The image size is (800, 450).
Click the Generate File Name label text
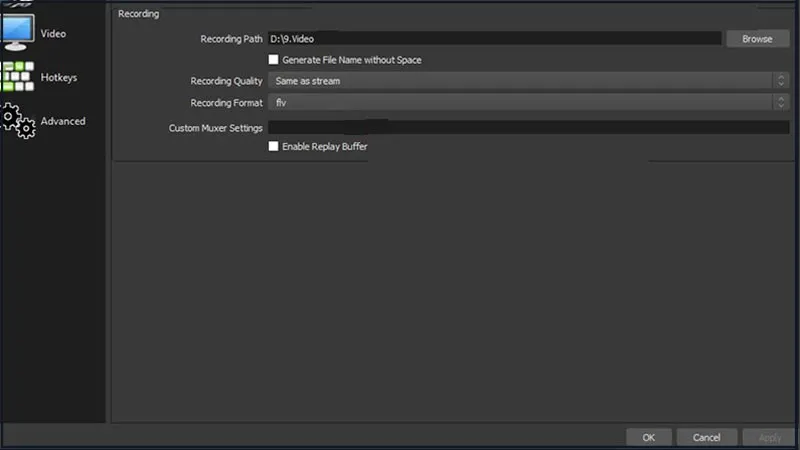pos(351,60)
